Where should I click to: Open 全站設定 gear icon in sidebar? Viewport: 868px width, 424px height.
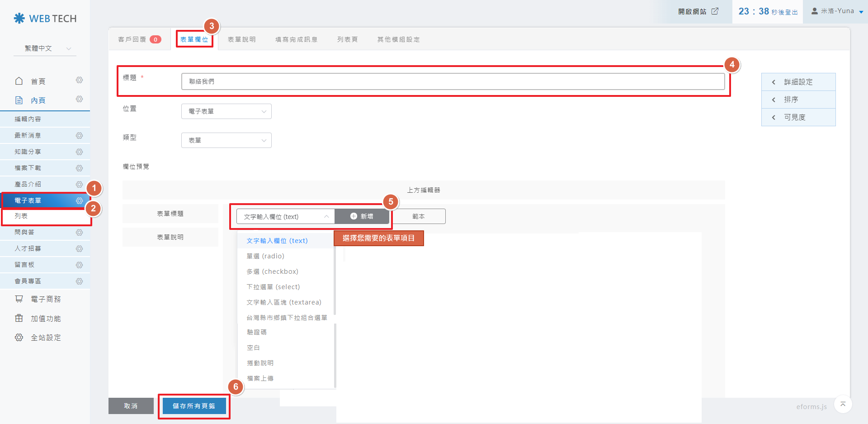pos(19,338)
